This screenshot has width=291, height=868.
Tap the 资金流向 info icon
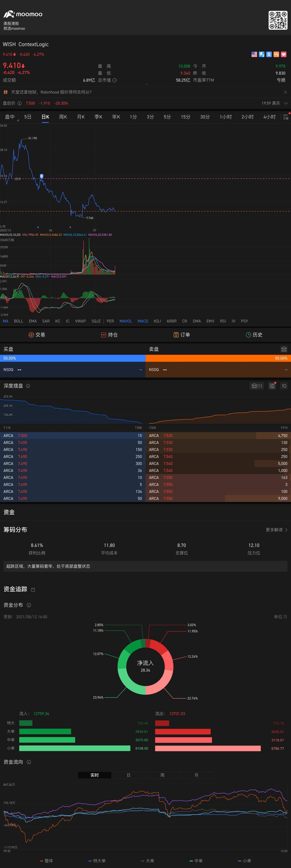29,762
